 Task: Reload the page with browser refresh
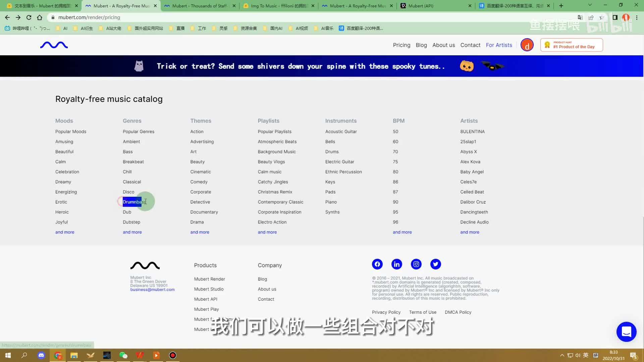tap(29, 17)
